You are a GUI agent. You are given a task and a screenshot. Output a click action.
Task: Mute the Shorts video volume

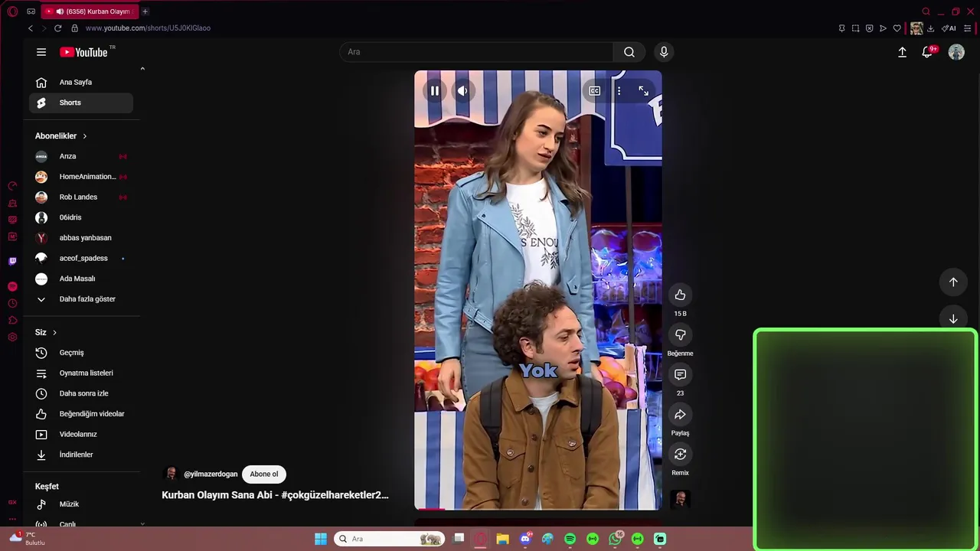(462, 91)
